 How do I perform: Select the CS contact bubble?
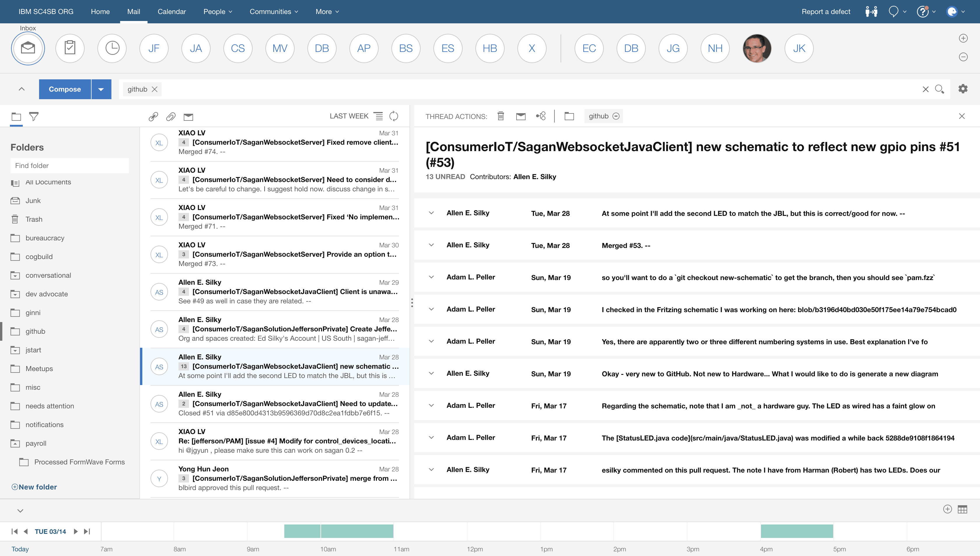click(238, 48)
